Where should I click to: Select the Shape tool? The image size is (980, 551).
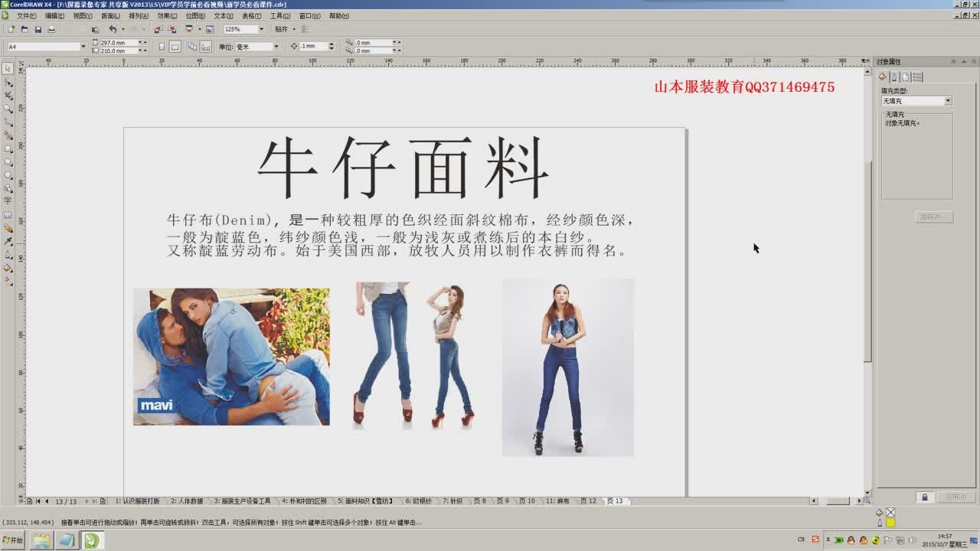8,82
